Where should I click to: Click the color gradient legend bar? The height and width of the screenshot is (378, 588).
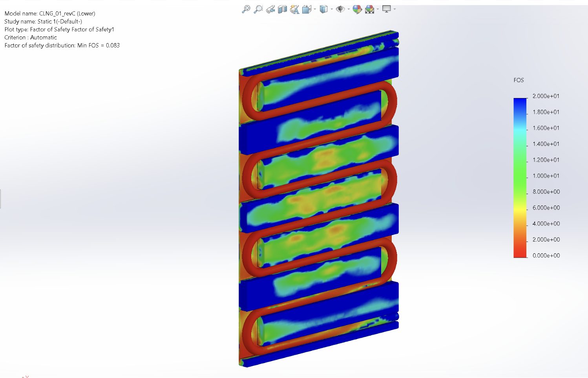520,178
